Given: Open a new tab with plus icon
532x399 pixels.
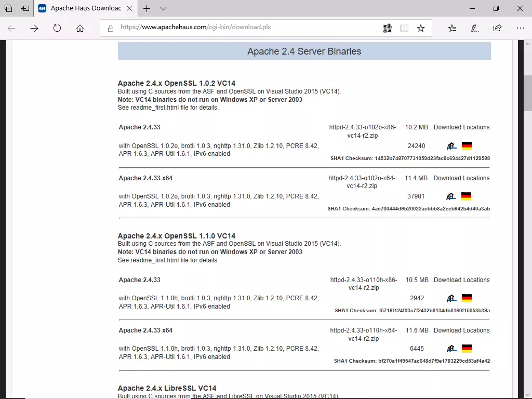Looking at the screenshot, I should pos(147,8).
